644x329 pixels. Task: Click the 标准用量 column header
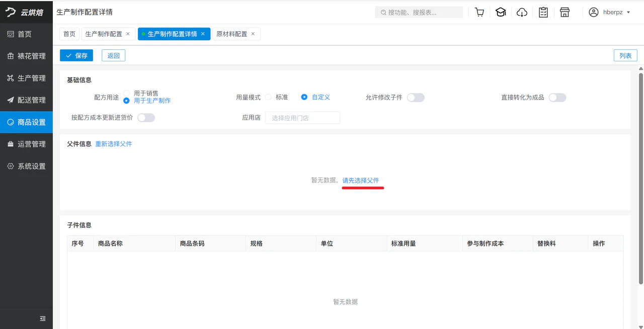click(425, 243)
